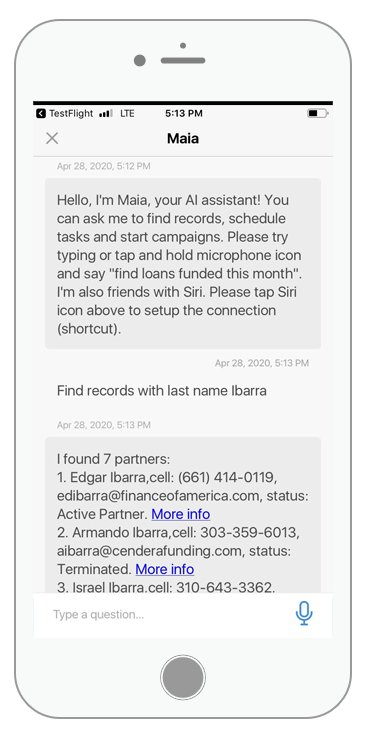The height and width of the screenshot is (737, 366).
Task: Tap the LTE network label
Action: point(127,113)
